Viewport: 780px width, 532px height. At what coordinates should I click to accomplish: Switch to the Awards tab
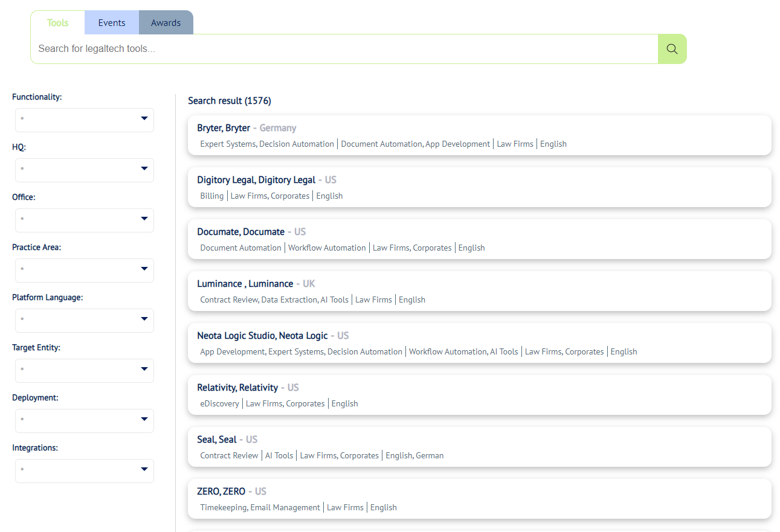pos(166,23)
